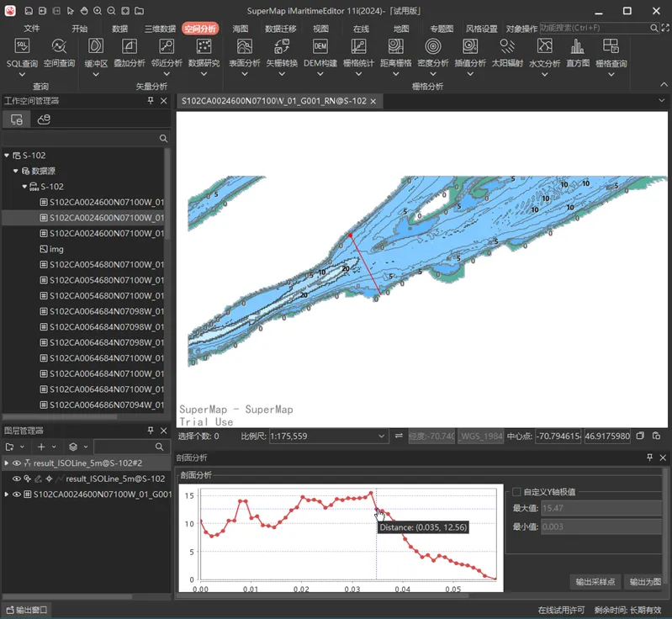Collapse the 数据源 datasources tree node
The height and width of the screenshot is (619, 672).
15,171
